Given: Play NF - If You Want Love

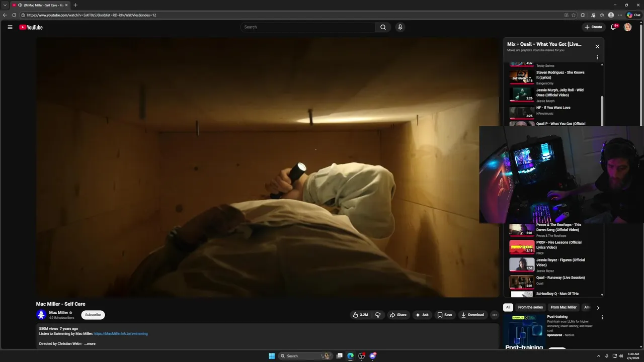Looking at the screenshot, I should tap(547, 111).
